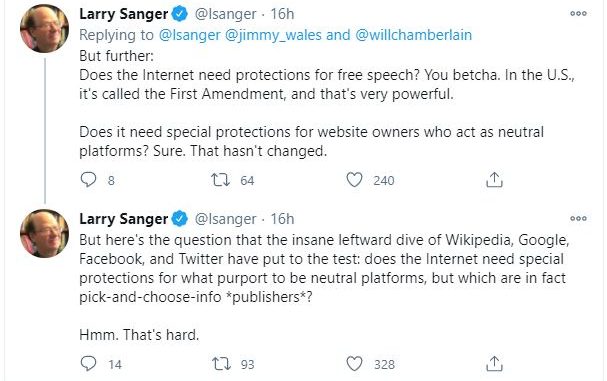Viewport: 607px width, 381px height.
Task: Share the second tweet via upload icon
Action: [494, 364]
